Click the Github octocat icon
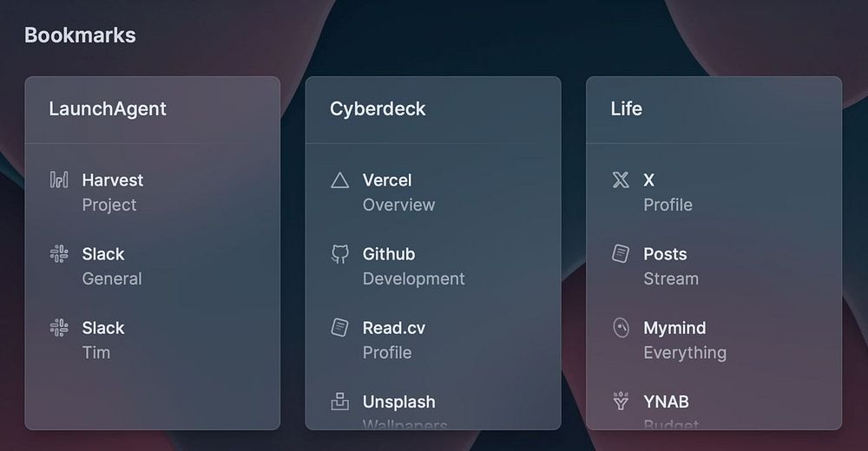The width and height of the screenshot is (868, 451). [340, 254]
